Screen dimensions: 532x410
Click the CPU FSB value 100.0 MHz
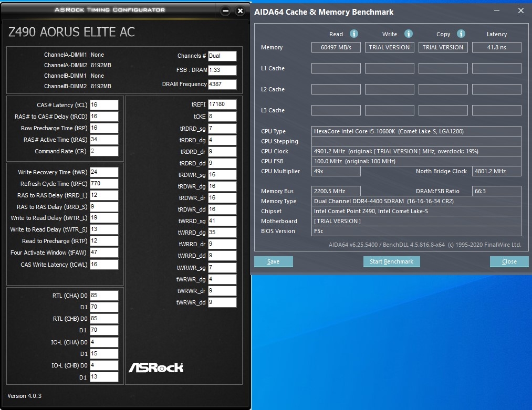point(416,161)
